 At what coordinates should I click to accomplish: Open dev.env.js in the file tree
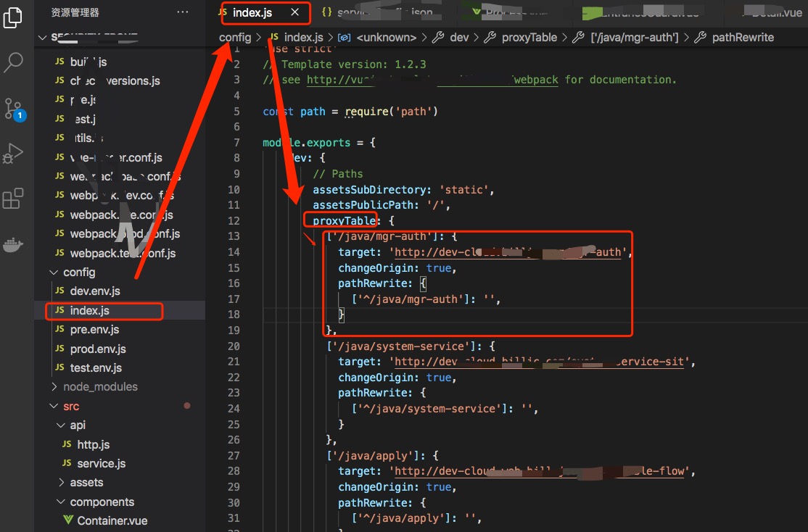pos(94,291)
